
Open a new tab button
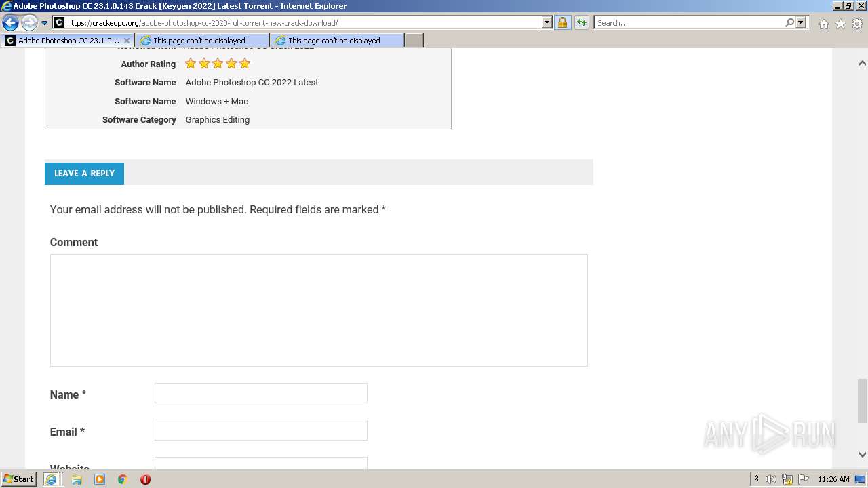[414, 41]
